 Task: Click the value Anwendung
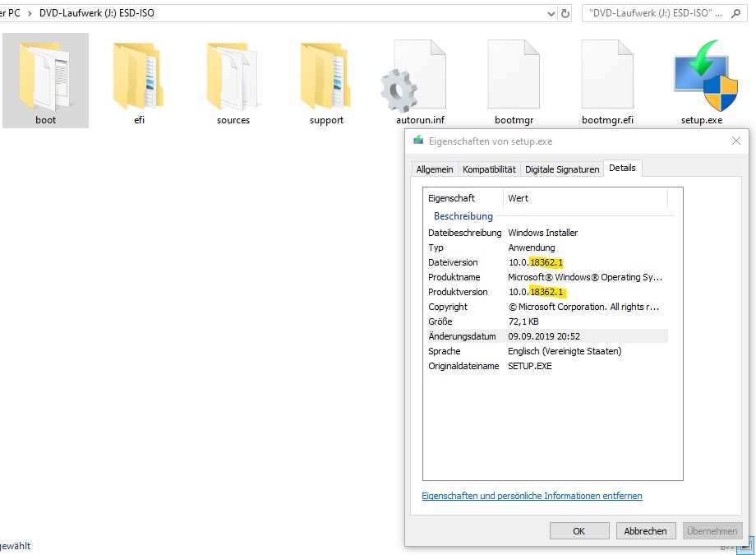pos(532,247)
